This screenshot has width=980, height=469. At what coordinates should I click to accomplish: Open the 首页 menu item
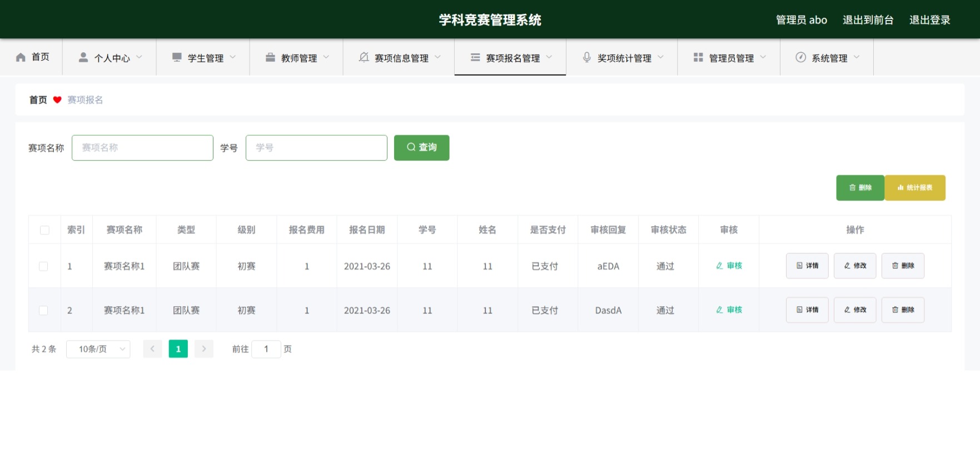[32, 57]
